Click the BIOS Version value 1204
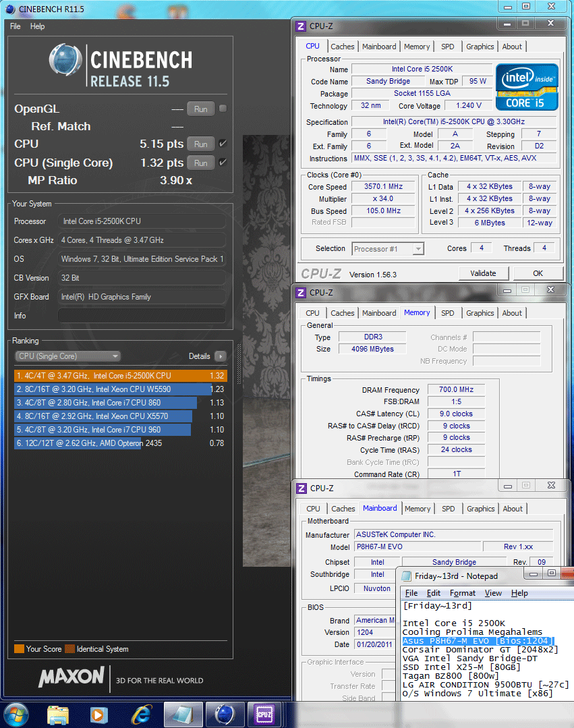The width and height of the screenshot is (574, 728). [x=374, y=632]
